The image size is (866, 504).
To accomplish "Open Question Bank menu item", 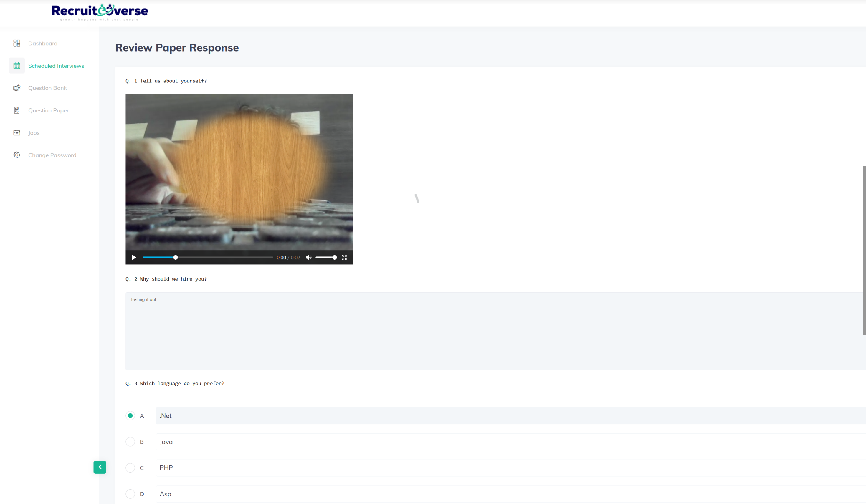I will tap(47, 88).
